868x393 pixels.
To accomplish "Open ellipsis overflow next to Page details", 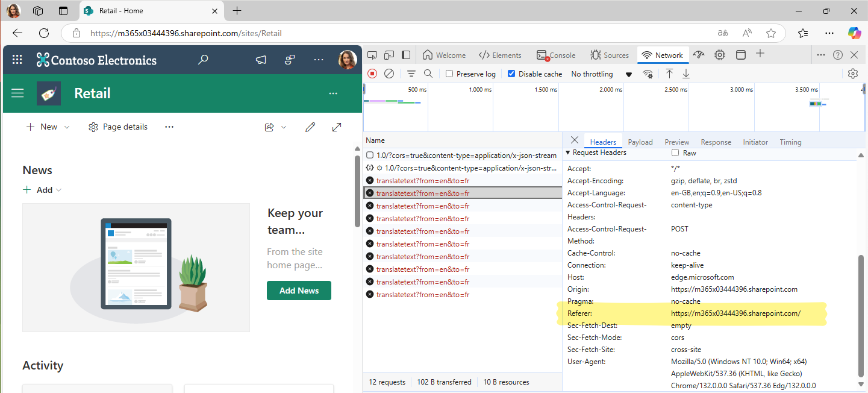I will [x=169, y=127].
